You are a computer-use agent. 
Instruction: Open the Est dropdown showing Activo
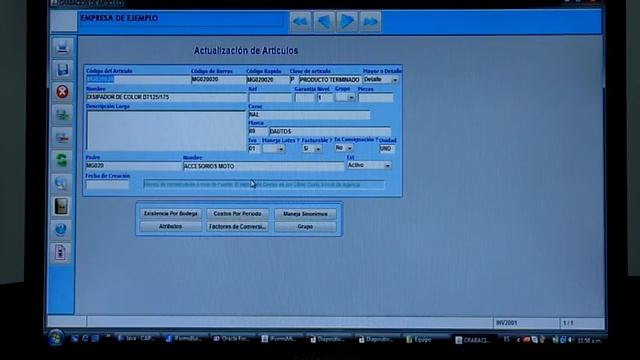(387, 166)
